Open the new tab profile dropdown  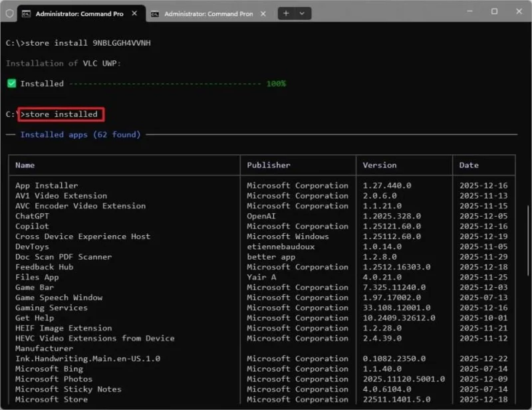click(302, 13)
